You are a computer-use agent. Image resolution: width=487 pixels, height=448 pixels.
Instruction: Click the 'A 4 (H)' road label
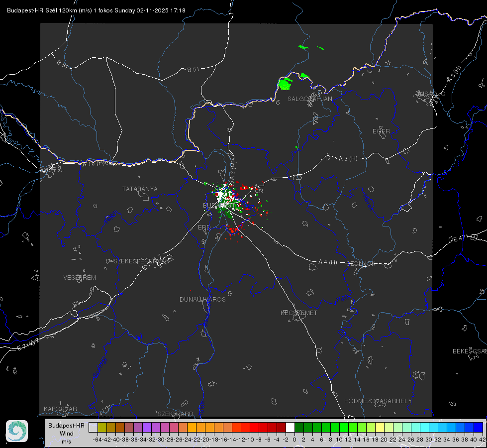click(328, 262)
